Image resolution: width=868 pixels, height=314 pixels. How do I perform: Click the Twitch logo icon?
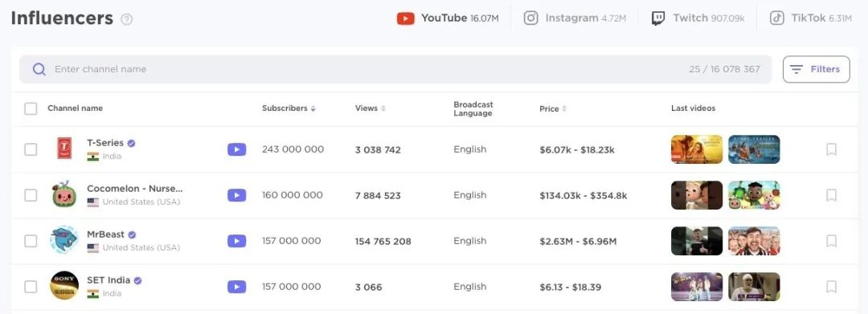pos(658,18)
